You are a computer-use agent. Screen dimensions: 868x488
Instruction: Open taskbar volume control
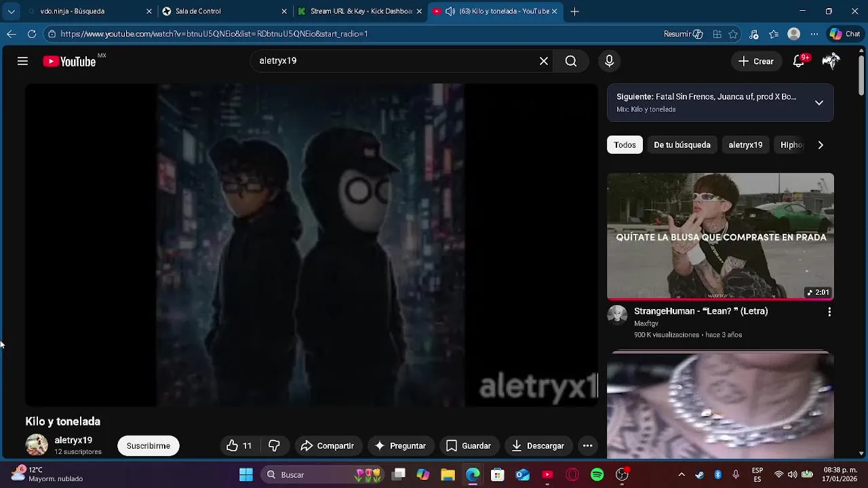[793, 474]
